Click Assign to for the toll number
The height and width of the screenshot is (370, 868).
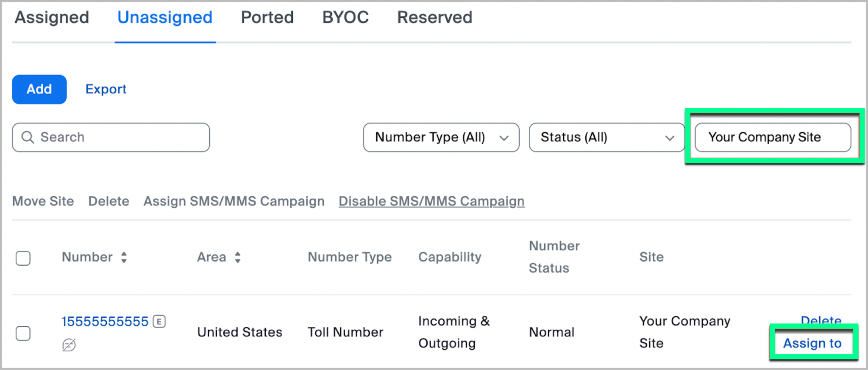tap(812, 343)
